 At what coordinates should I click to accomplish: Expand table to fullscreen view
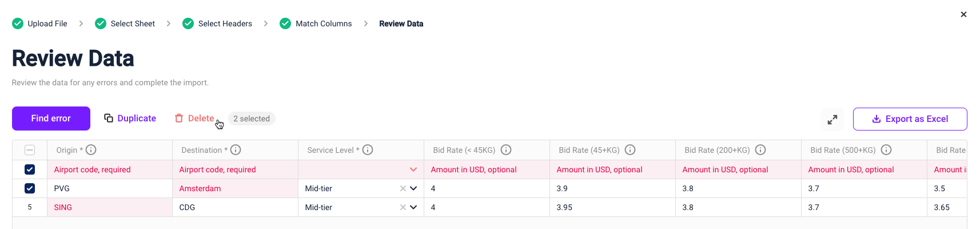click(832, 119)
